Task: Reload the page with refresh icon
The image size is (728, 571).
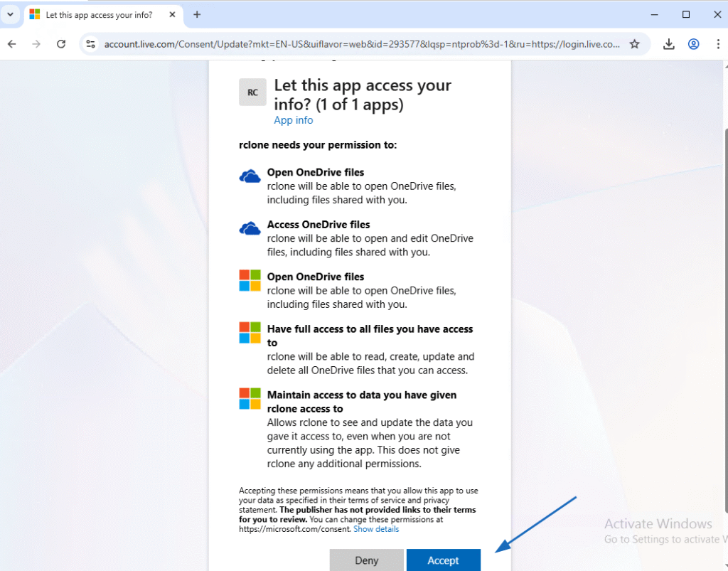Action: pyautogui.click(x=61, y=44)
